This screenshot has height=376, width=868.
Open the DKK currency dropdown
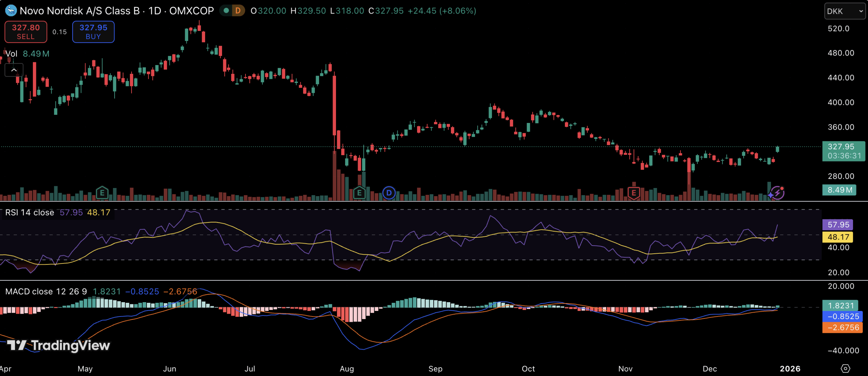pos(844,11)
